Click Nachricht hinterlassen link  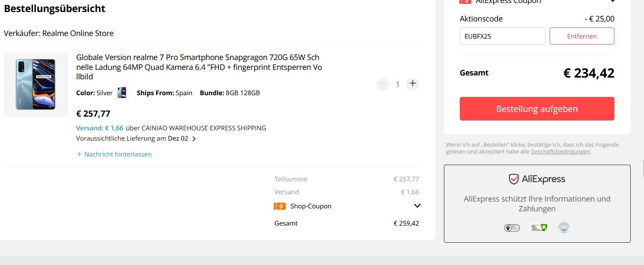(118, 154)
